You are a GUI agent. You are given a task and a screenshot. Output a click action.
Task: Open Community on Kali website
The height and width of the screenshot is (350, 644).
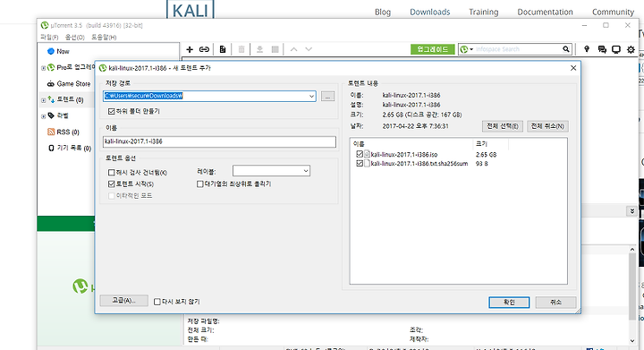click(x=614, y=12)
